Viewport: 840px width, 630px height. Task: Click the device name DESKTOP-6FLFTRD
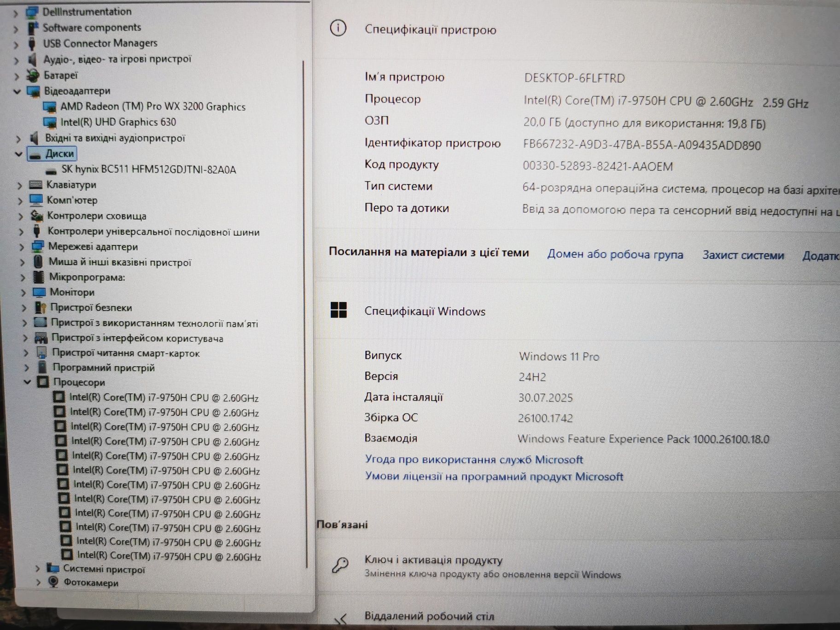click(574, 78)
